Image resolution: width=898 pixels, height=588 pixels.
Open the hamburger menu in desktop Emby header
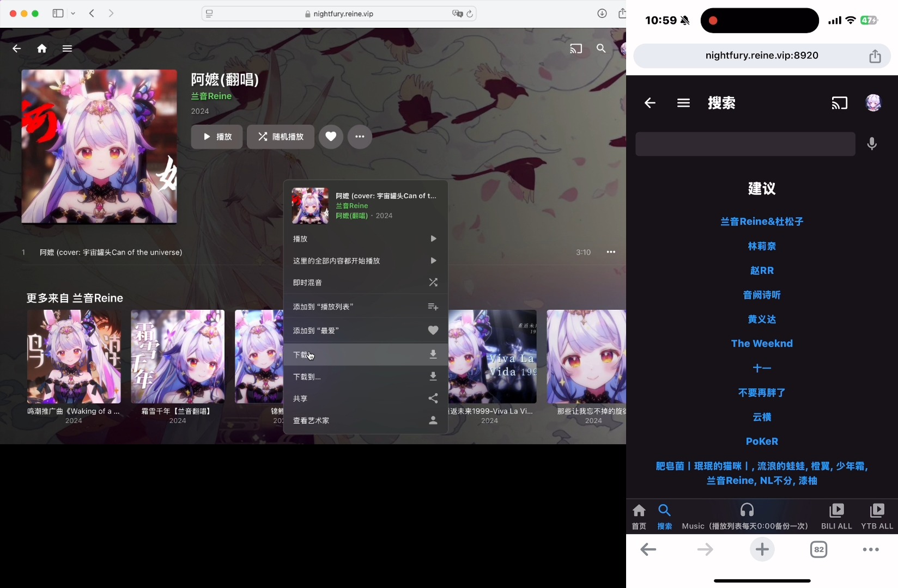tap(67, 48)
